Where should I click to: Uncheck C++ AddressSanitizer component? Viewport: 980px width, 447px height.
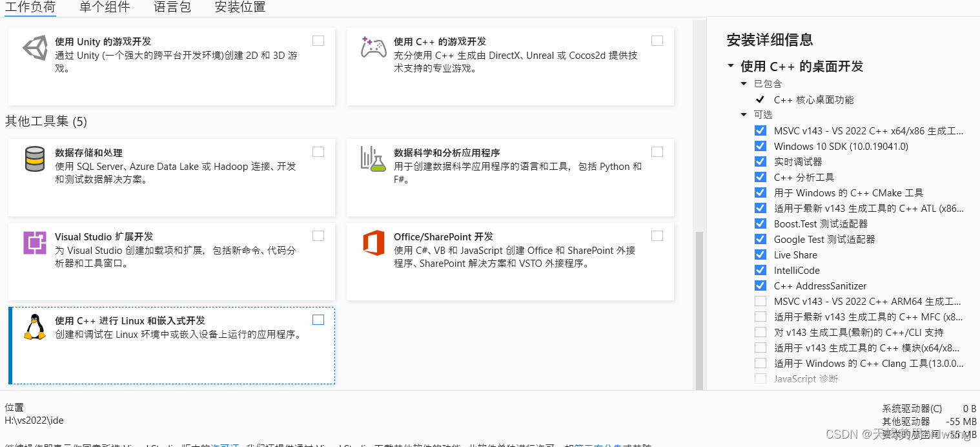761,286
